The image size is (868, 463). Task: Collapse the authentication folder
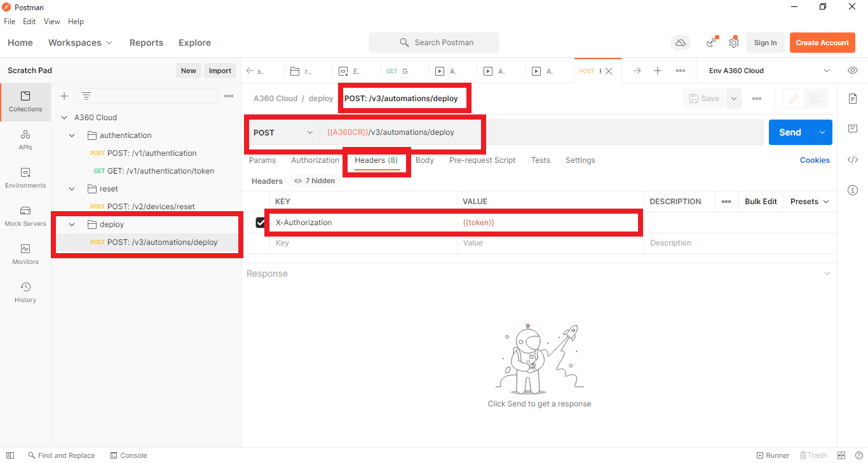pos(72,135)
